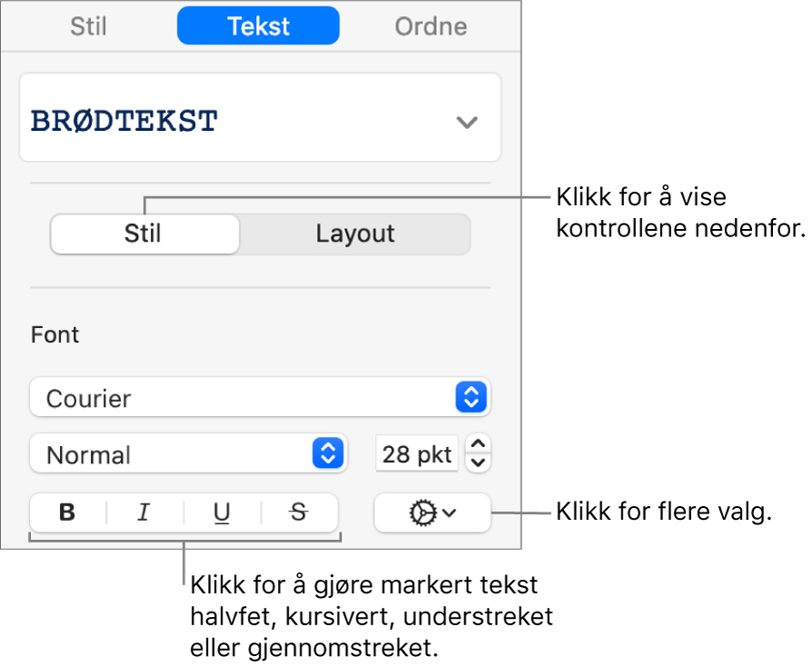Decrease font size with down arrow
The image size is (812, 667).
478,463
